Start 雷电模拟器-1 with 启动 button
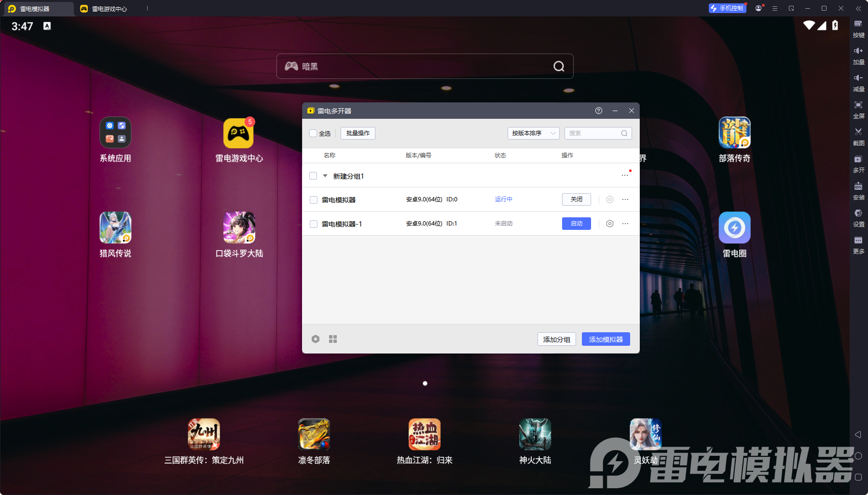 click(x=577, y=224)
